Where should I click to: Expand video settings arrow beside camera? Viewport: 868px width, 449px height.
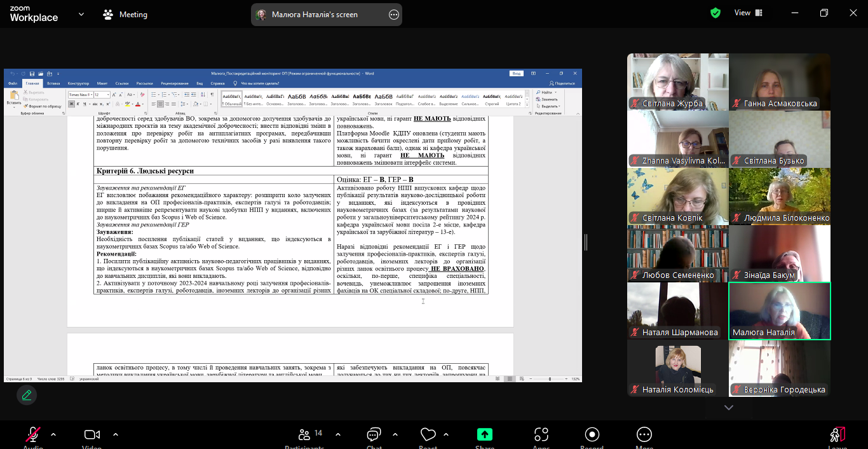pos(116,435)
